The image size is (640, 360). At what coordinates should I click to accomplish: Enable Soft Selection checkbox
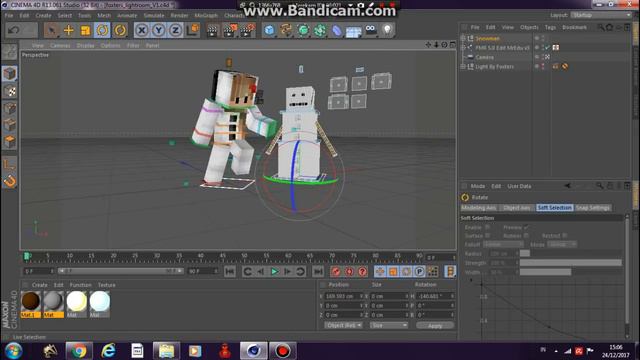[x=487, y=227]
